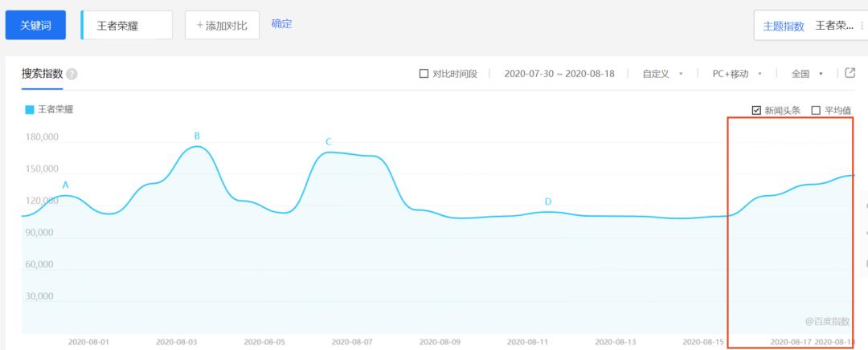The width and height of the screenshot is (868, 350).
Task: Enable the 平均值 checkbox
Action: pos(816,110)
